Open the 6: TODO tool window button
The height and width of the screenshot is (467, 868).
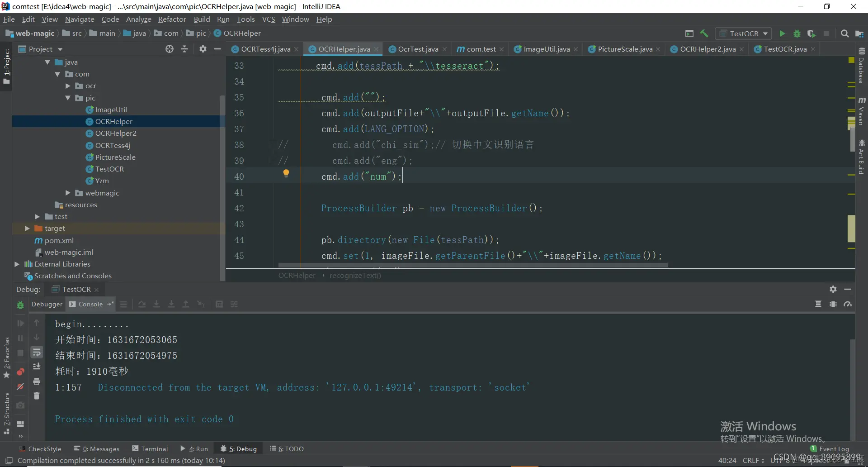[287, 449]
